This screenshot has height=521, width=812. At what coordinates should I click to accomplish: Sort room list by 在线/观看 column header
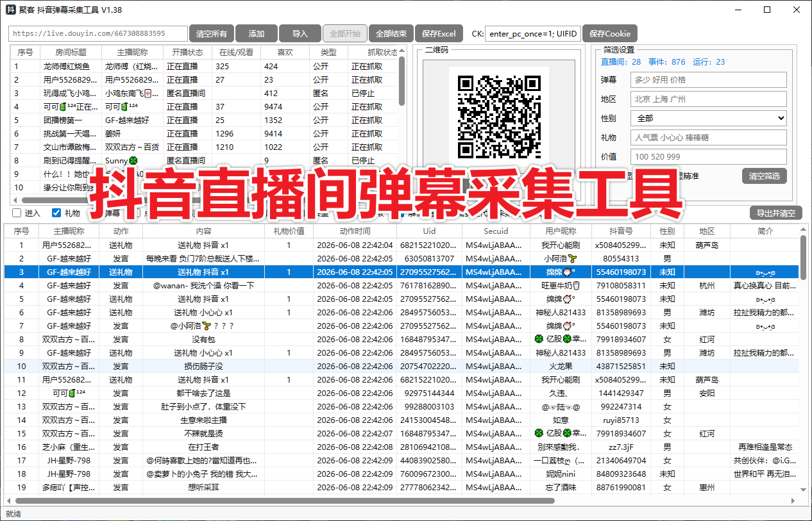(236, 53)
